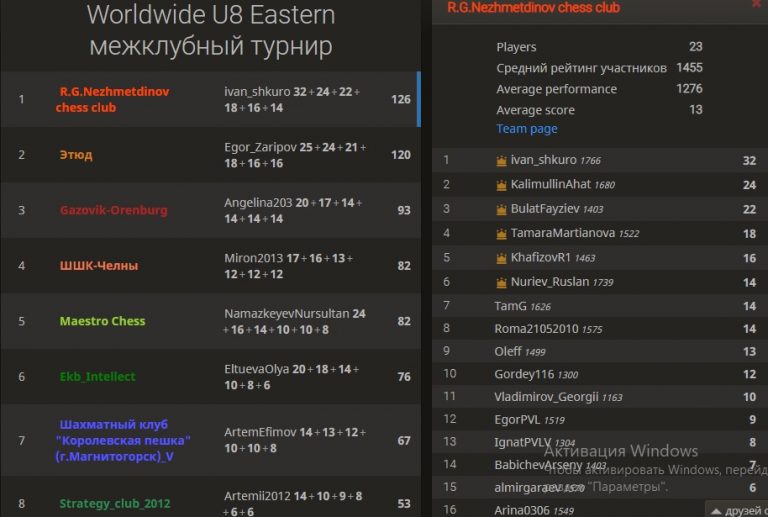The image size is (768, 517).
Task: Click crown icon beside KhafizovR1
Action: (502, 258)
